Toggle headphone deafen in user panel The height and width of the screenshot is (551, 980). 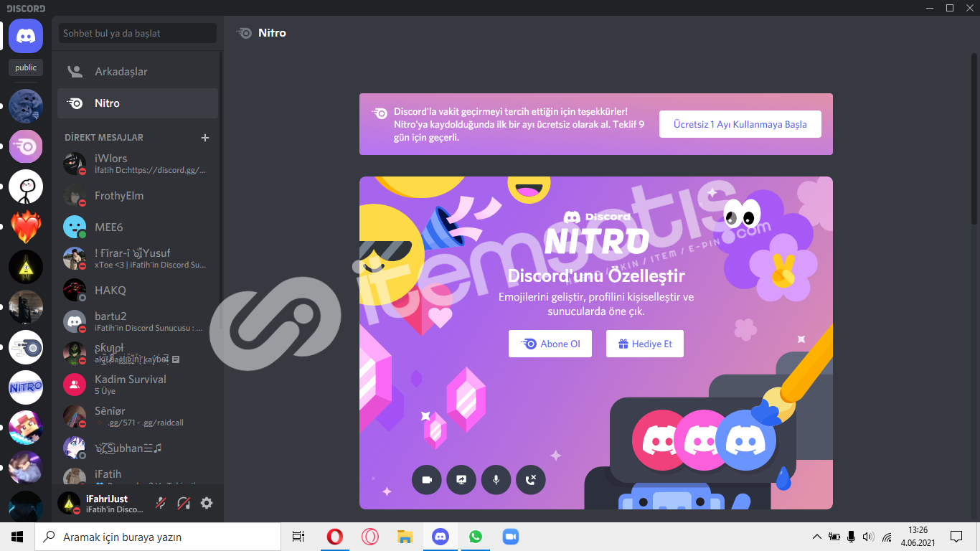[184, 503]
